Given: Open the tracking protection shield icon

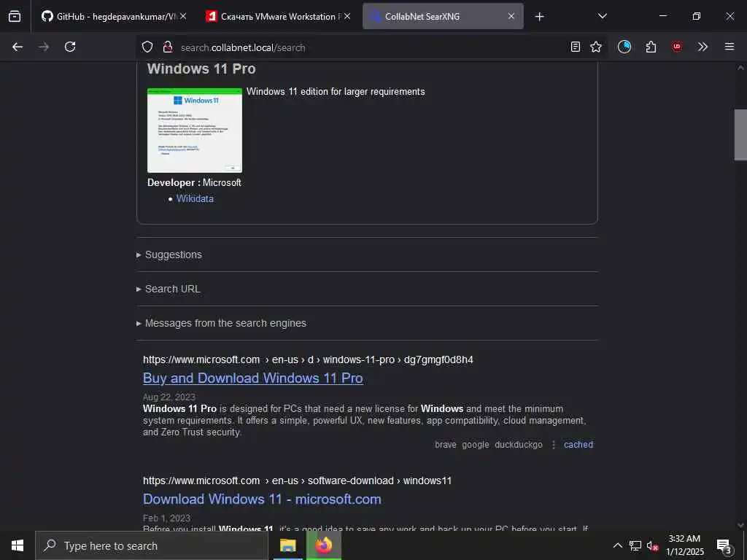Looking at the screenshot, I should [x=147, y=47].
